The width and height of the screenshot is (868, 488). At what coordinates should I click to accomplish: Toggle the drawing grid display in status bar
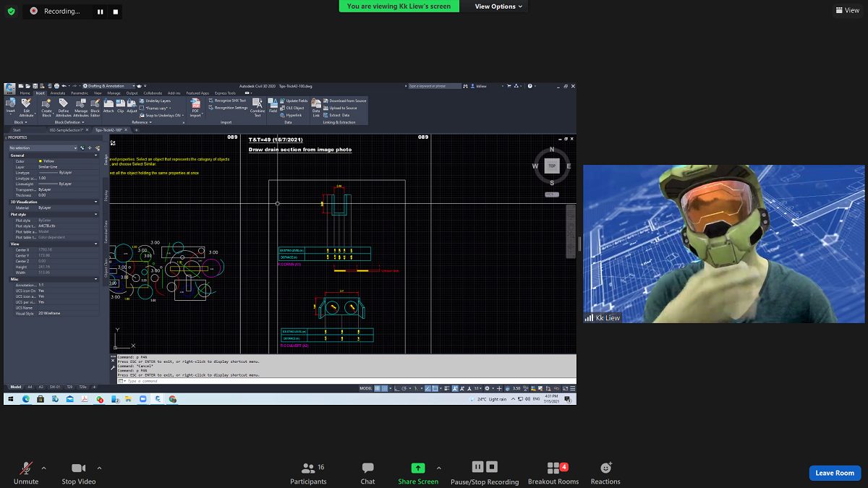click(x=378, y=388)
